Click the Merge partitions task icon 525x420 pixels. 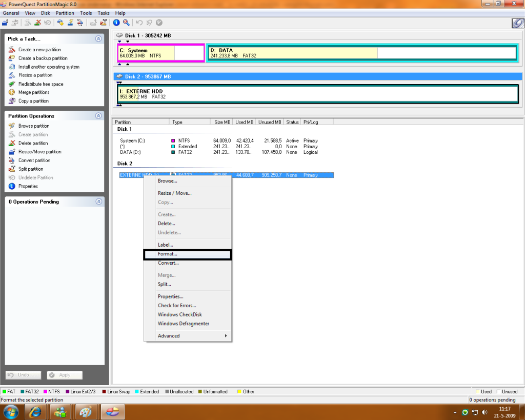pos(12,92)
